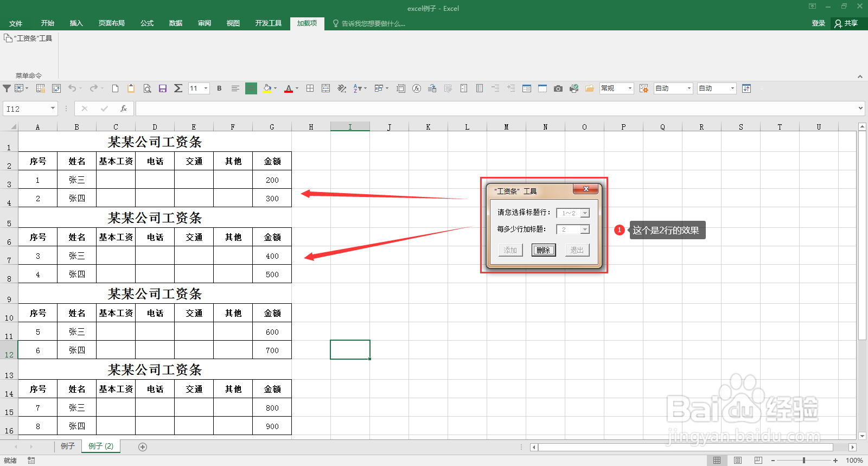The width and height of the screenshot is (868, 466).
Task: Toggle Bold formatting in toolbar
Action: point(219,88)
